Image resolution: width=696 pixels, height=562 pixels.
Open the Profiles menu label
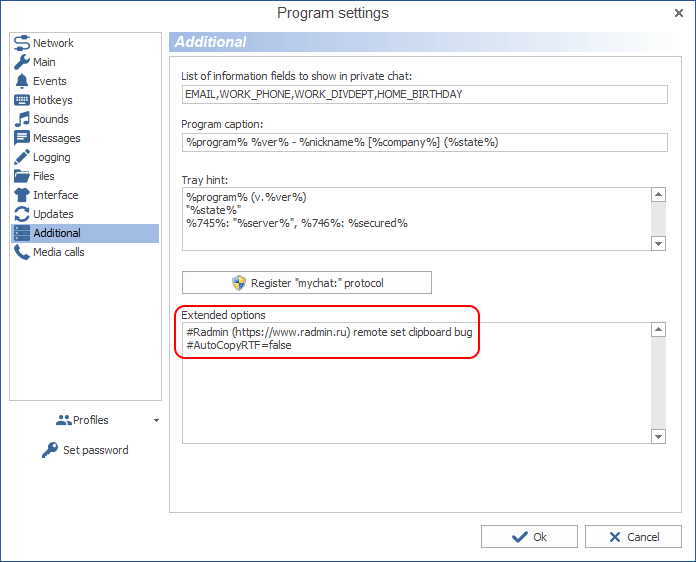(x=91, y=420)
